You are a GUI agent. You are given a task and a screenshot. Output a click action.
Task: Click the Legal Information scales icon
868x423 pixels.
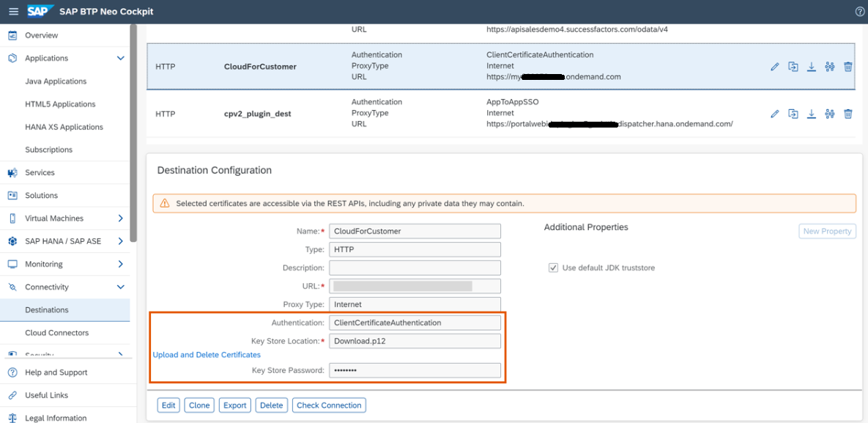pyautogui.click(x=12, y=418)
